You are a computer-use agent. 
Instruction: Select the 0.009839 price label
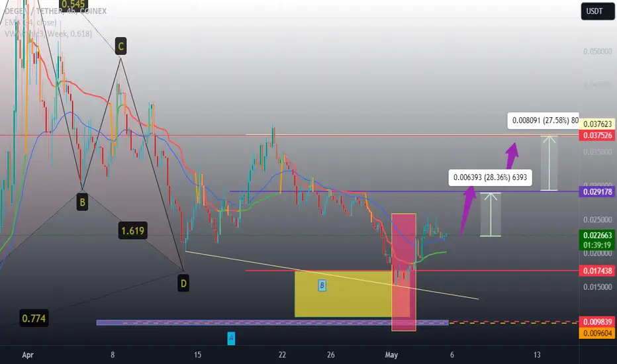coord(597,322)
